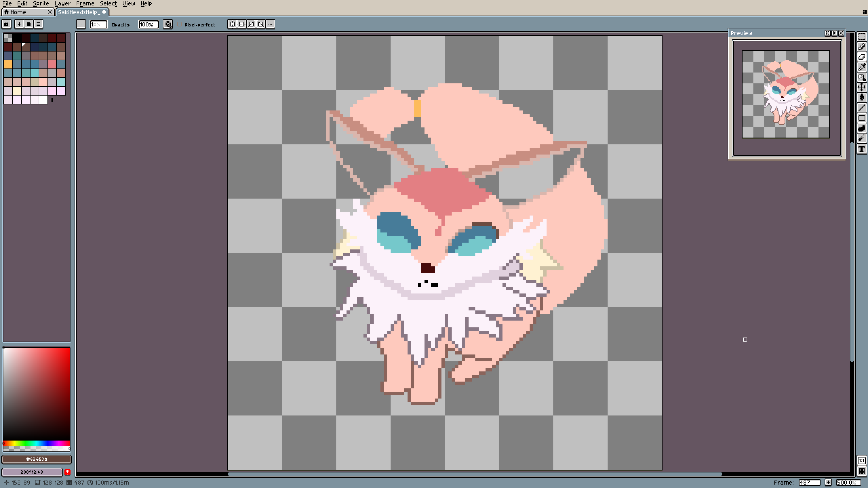
Task: Center the Preview window view
Action: coord(828,33)
